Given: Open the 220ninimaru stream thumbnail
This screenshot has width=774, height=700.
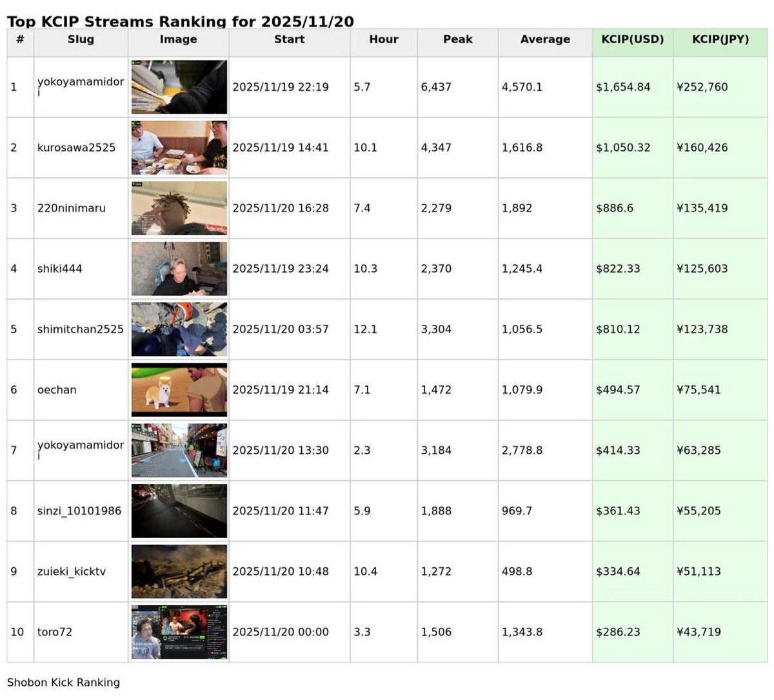Looking at the screenshot, I should pos(179,208).
